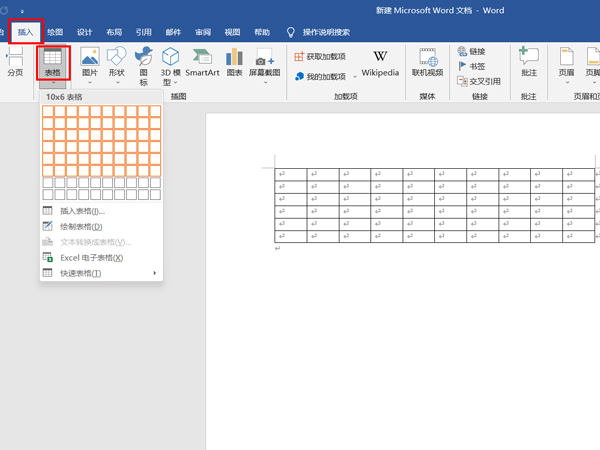The image size is (600, 450).
Task: Click the 表格 (Table) button in ribbon
Action: pyautogui.click(x=52, y=63)
